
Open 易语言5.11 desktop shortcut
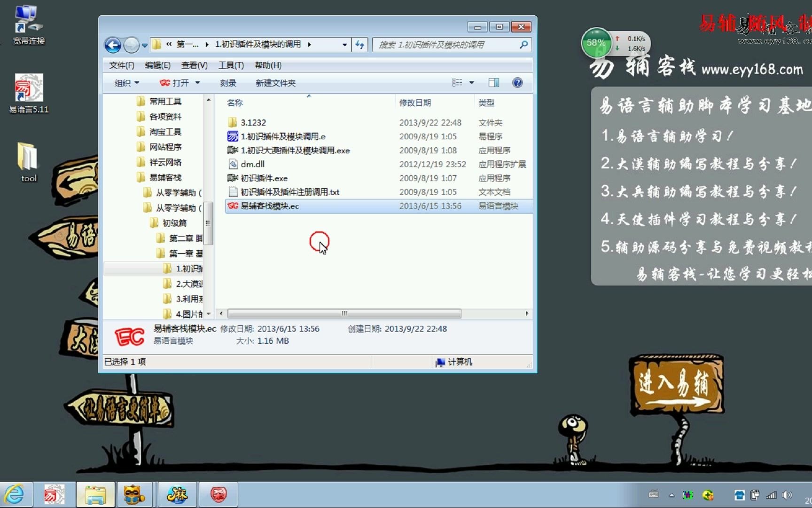29,94
